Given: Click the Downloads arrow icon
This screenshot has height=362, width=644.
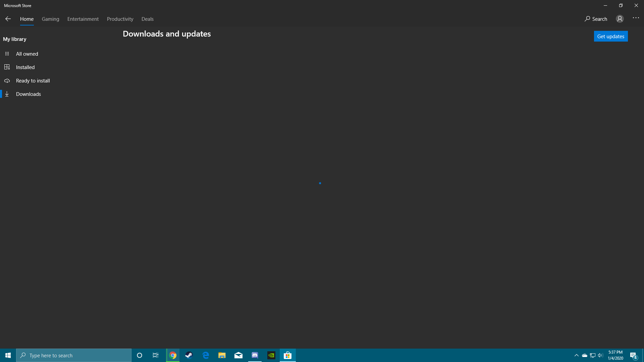Looking at the screenshot, I should click(7, 94).
